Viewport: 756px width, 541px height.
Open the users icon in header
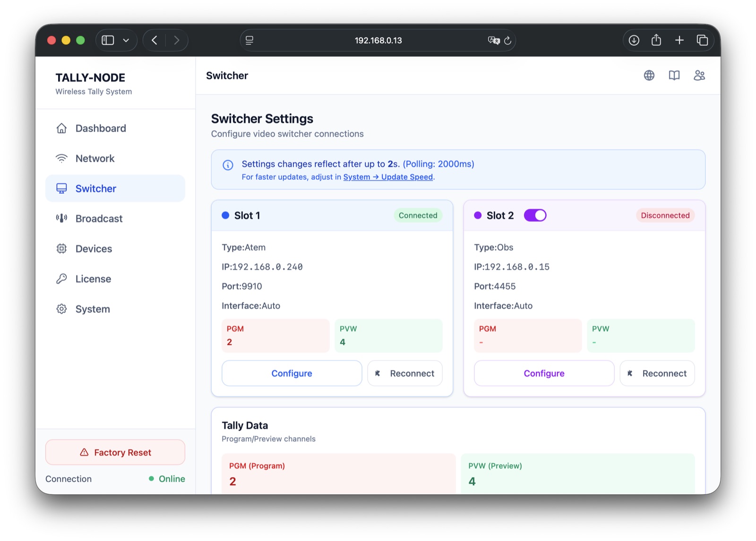coord(699,76)
